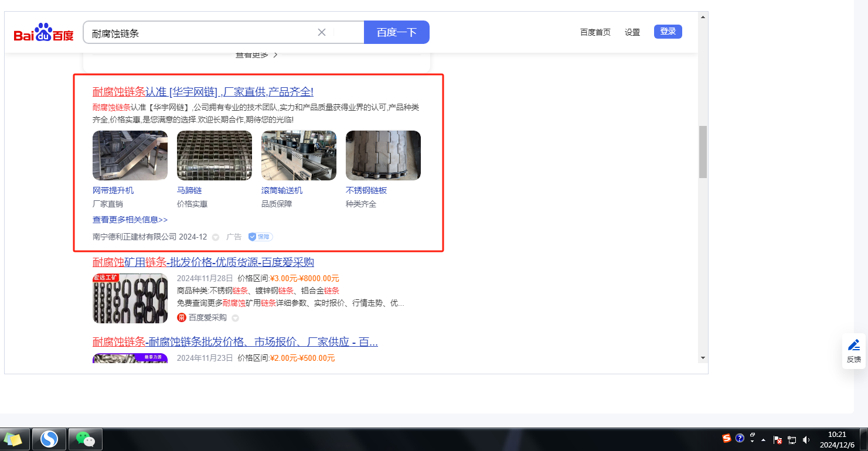Open the 百度爱采购 source link
The height and width of the screenshot is (451, 868).
[207, 317]
